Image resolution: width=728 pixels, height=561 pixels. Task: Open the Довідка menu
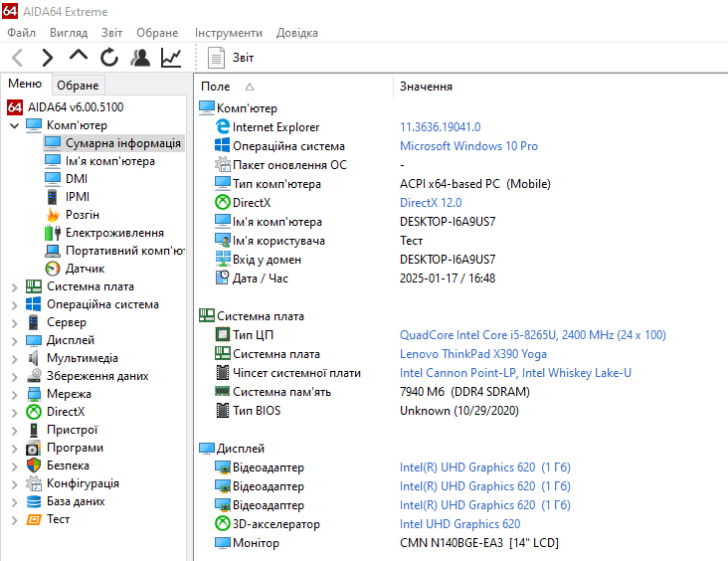point(297,33)
